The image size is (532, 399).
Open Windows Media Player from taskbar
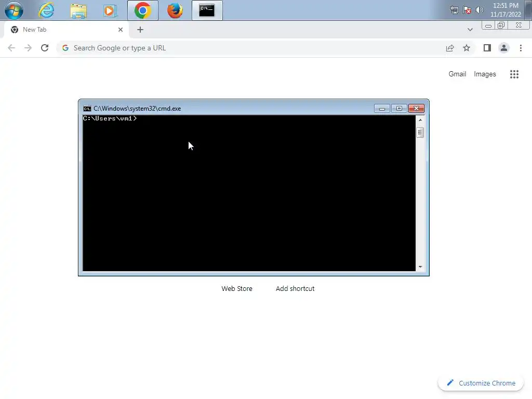pos(110,10)
